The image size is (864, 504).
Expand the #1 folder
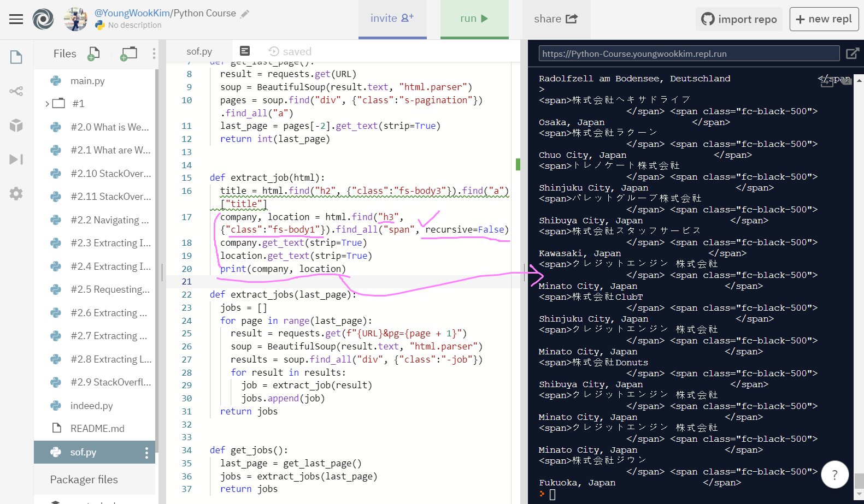pyautogui.click(x=48, y=104)
